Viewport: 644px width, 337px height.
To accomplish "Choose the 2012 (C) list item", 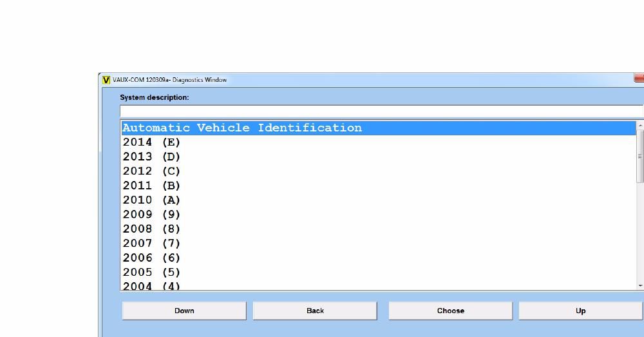I will [152, 171].
